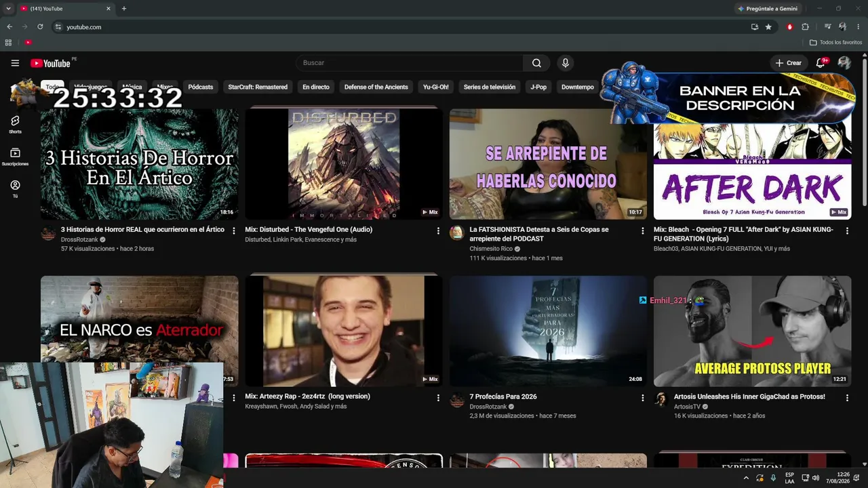The width and height of the screenshot is (868, 488).
Task: Bookmark this page with the star
Action: point(768,27)
